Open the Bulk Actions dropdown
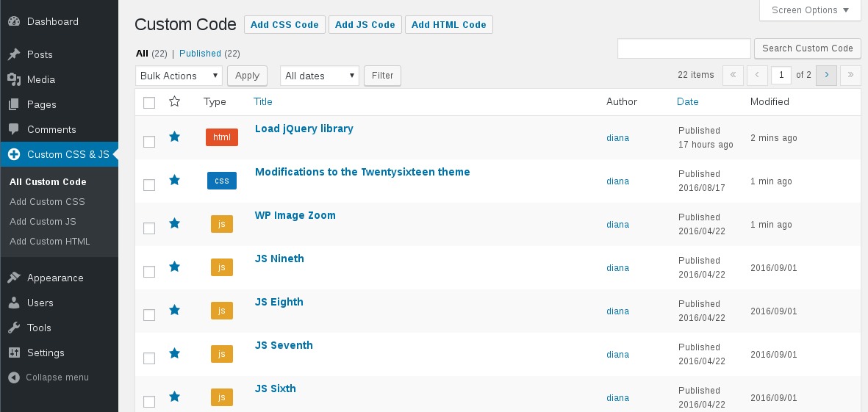This screenshot has height=412, width=868. point(179,76)
